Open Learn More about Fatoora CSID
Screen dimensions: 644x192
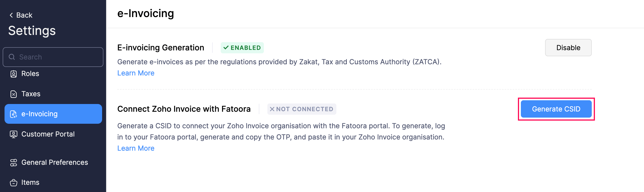pos(136,148)
